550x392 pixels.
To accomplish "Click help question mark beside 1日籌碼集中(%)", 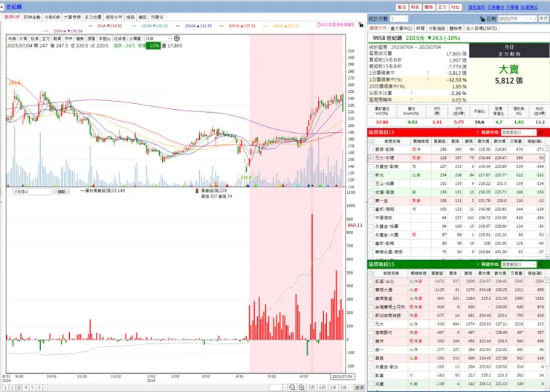I will (x=427, y=79).
